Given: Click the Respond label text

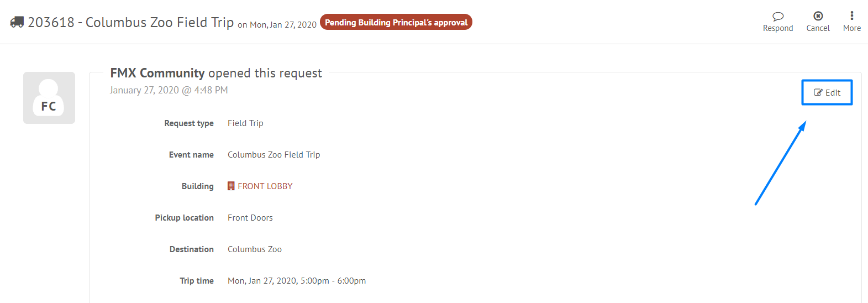Looking at the screenshot, I should 778,28.
